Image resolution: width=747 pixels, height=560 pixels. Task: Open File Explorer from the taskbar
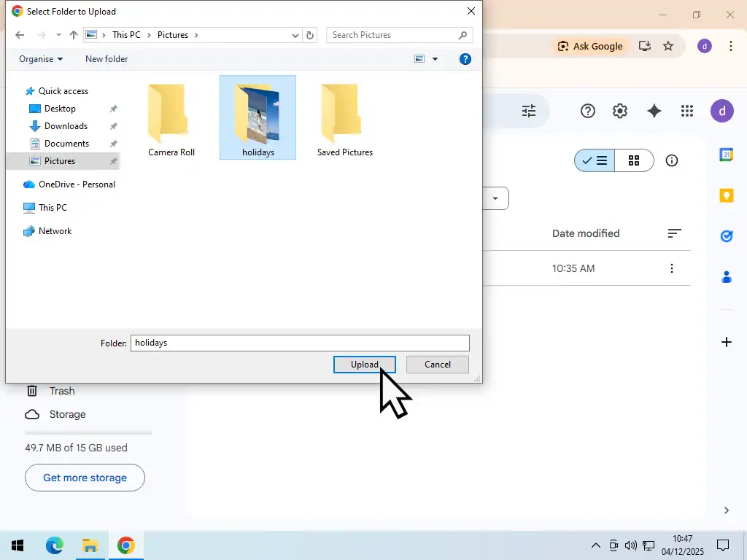(x=90, y=545)
